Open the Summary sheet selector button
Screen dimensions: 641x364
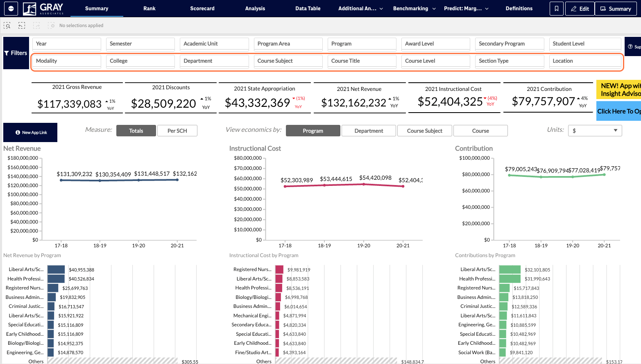tap(616, 9)
